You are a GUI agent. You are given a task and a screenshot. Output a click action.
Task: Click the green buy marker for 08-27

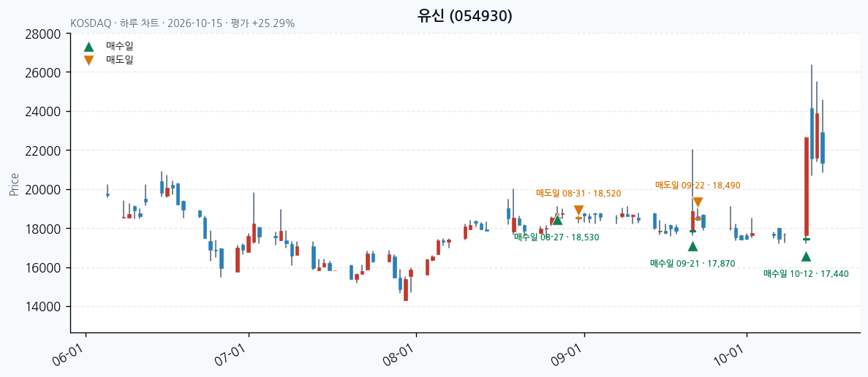[x=557, y=220]
